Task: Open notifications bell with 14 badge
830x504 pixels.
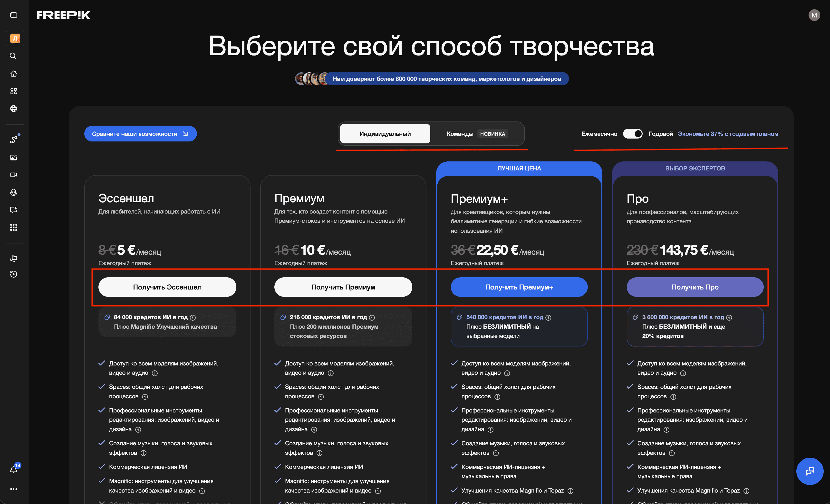Action: click(x=13, y=469)
